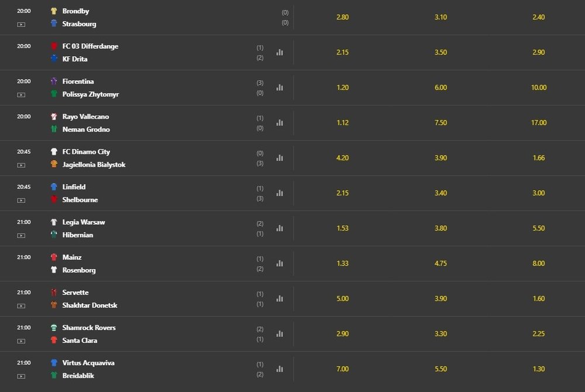Open stats icon for Mainz vs Rosenborg
Screen dimensions: 585x392
[280, 263]
